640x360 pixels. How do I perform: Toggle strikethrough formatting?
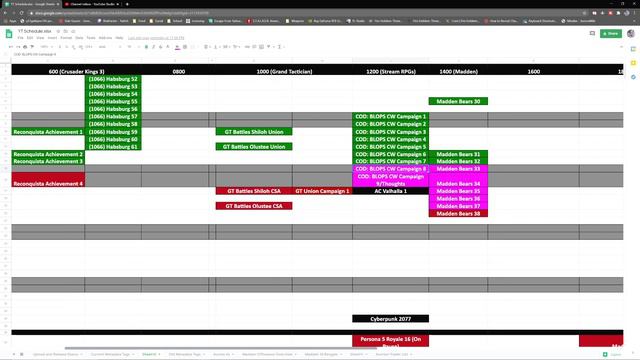pos(160,47)
